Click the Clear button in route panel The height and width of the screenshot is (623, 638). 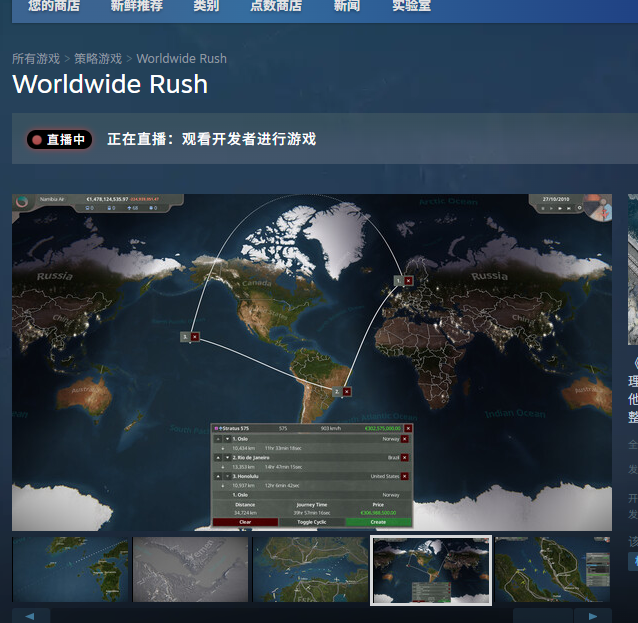(245, 522)
